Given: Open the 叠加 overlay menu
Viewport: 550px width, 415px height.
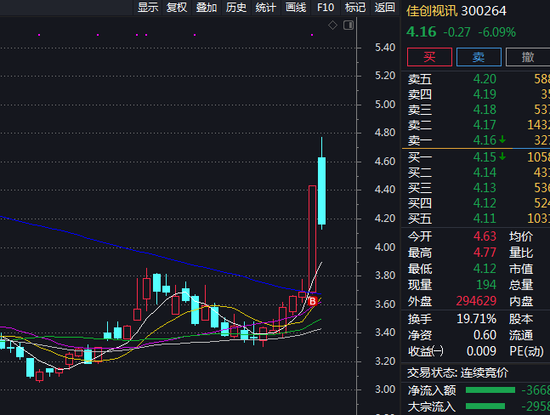Looking at the screenshot, I should (x=206, y=7).
